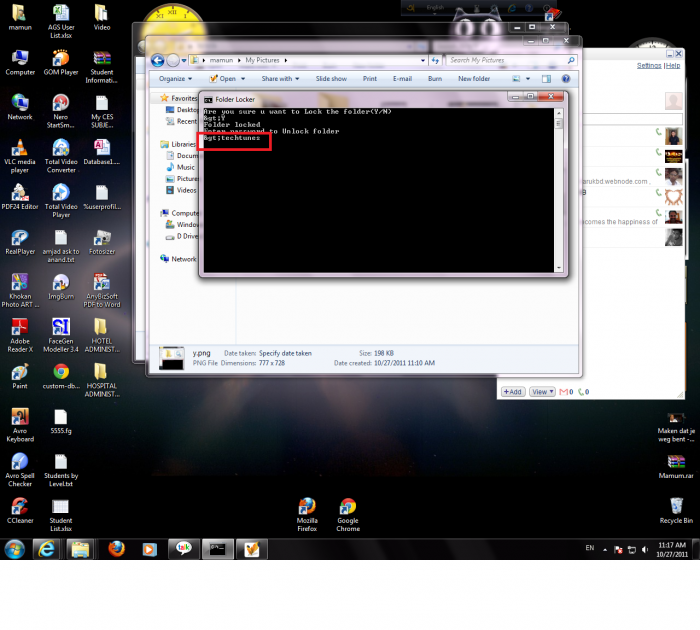This screenshot has height=630, width=700.
Task: Open the Paint desktop shortcut
Action: [20, 377]
